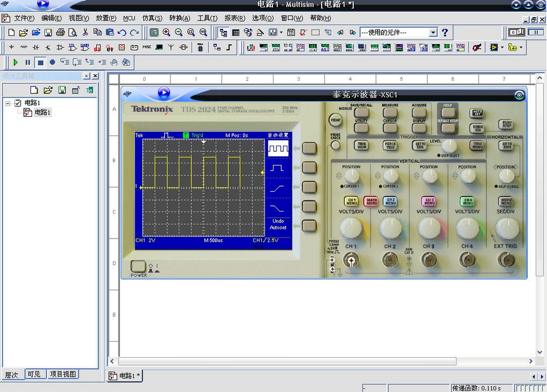Click the SET TO 50% trigger button
The width and height of the screenshot is (547, 392).
coord(420,145)
